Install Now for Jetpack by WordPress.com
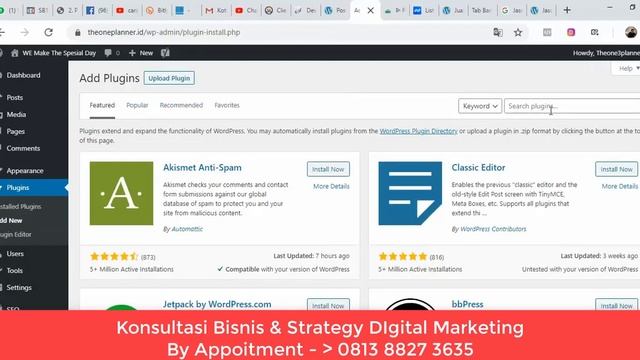 click(x=328, y=304)
